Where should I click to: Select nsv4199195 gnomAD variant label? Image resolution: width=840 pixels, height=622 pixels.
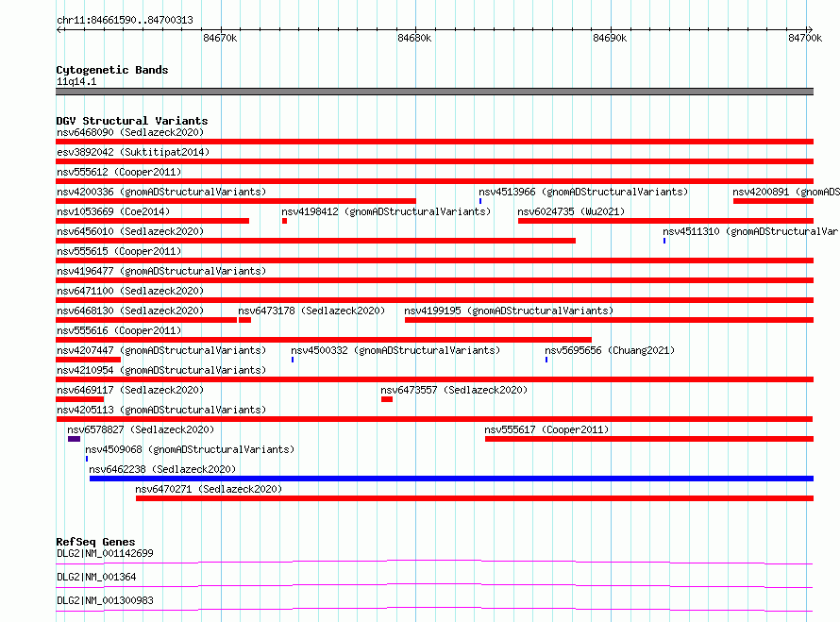pos(509,311)
